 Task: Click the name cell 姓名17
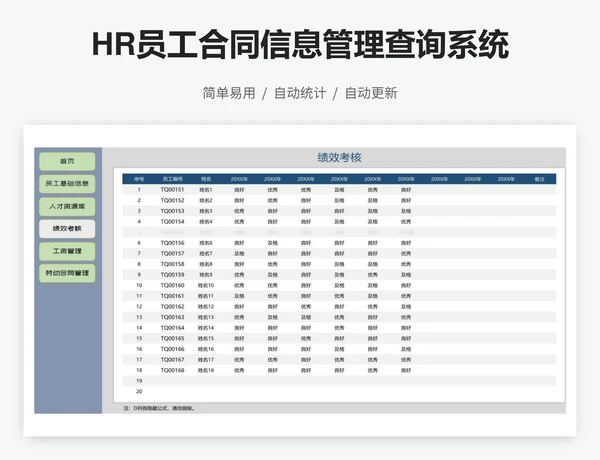(206, 360)
